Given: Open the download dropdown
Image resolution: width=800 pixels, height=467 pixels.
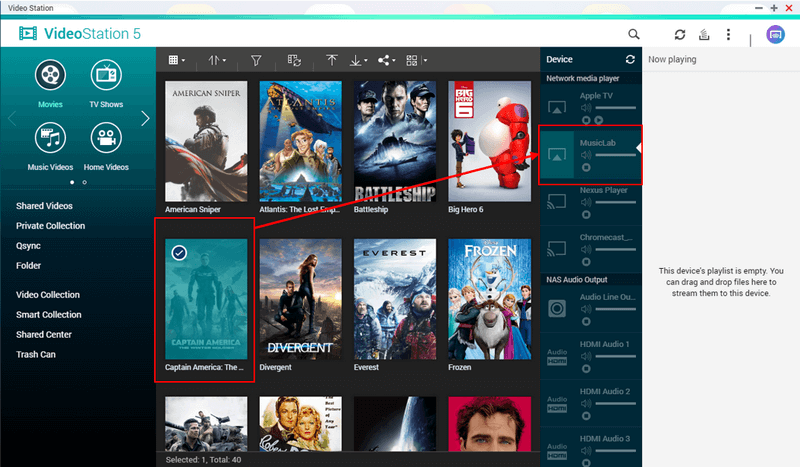Looking at the screenshot, I should point(358,60).
